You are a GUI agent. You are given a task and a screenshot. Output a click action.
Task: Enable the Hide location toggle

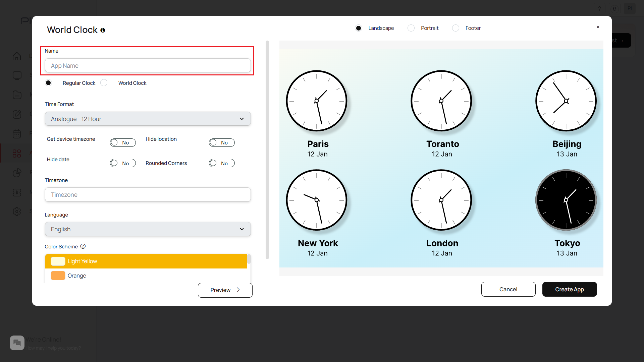pos(222,143)
